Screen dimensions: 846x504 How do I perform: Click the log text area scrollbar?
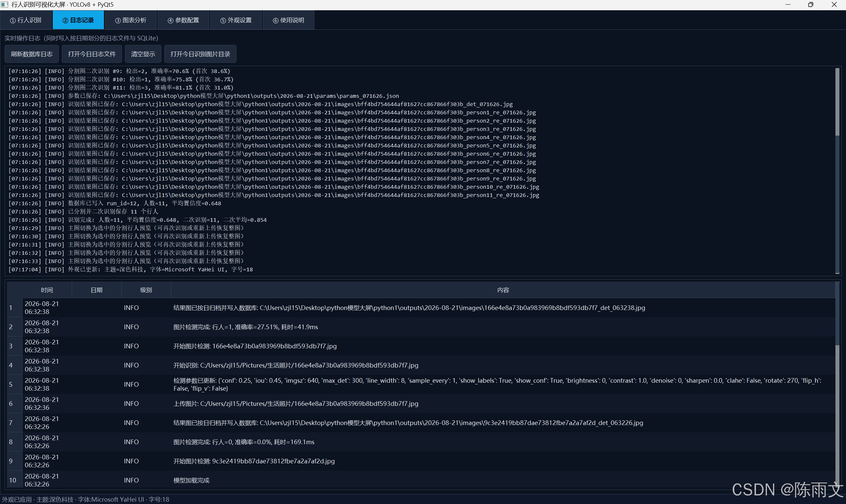[837, 102]
